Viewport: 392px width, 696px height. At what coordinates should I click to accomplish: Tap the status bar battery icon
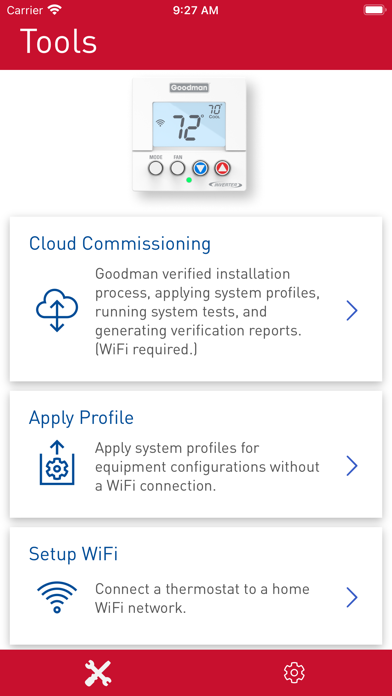coord(374,10)
